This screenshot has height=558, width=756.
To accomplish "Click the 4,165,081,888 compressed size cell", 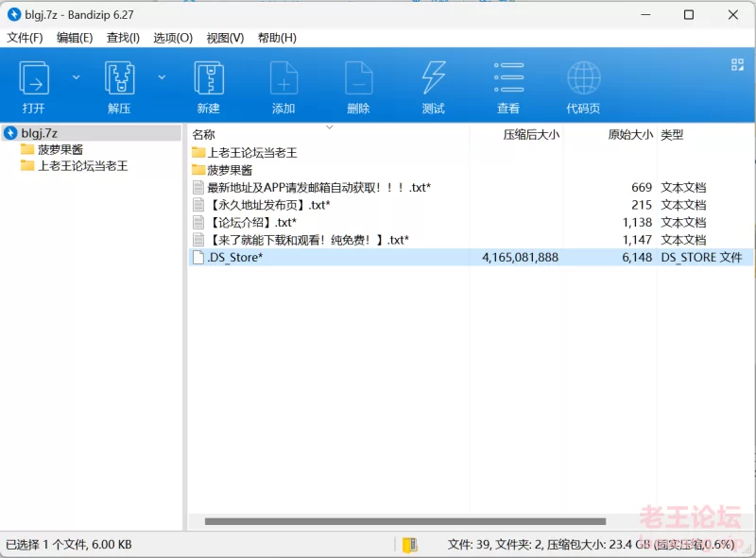I will point(521,258).
